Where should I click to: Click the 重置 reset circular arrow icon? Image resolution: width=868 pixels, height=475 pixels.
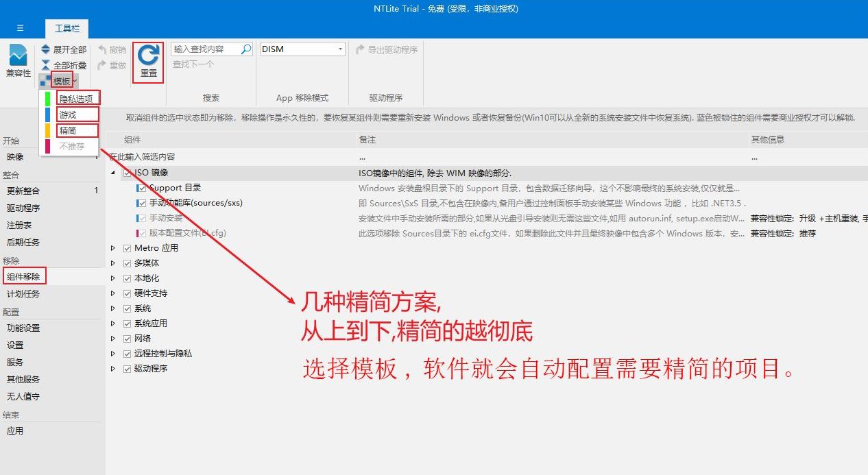(148, 56)
